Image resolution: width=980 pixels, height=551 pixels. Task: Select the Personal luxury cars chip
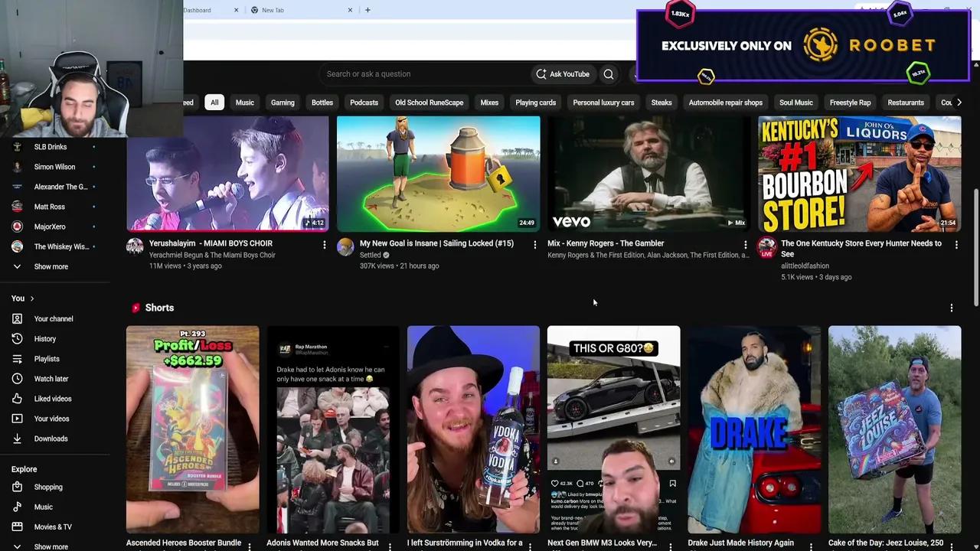tap(603, 103)
